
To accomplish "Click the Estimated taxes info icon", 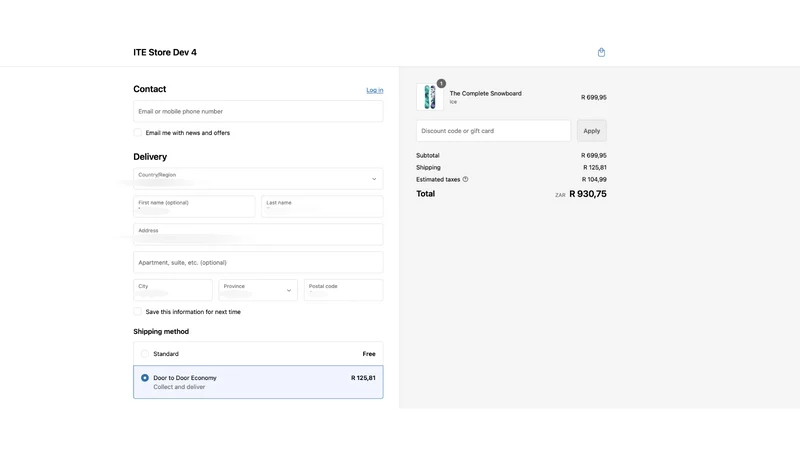I will (465, 179).
